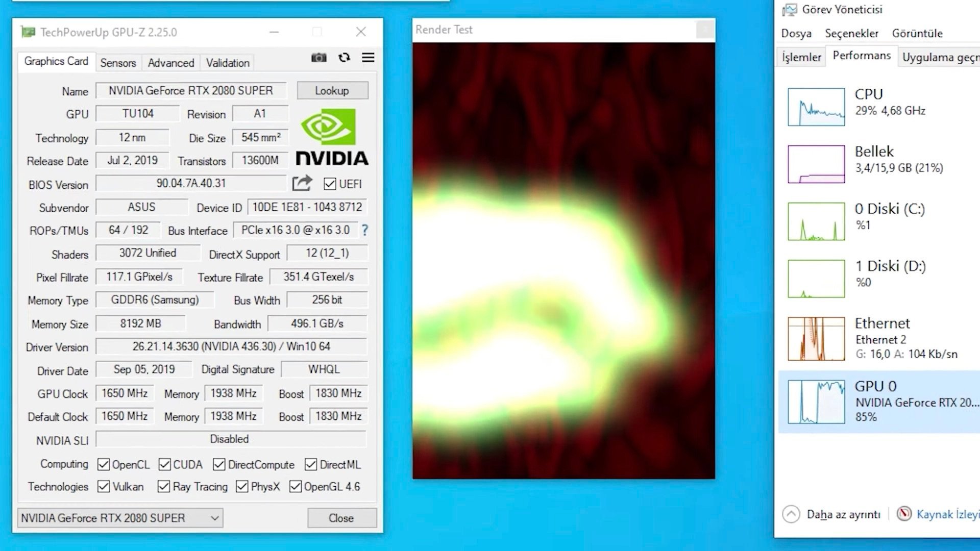This screenshot has width=980, height=551.
Task: Switch to the Sensors tab
Action: point(118,63)
